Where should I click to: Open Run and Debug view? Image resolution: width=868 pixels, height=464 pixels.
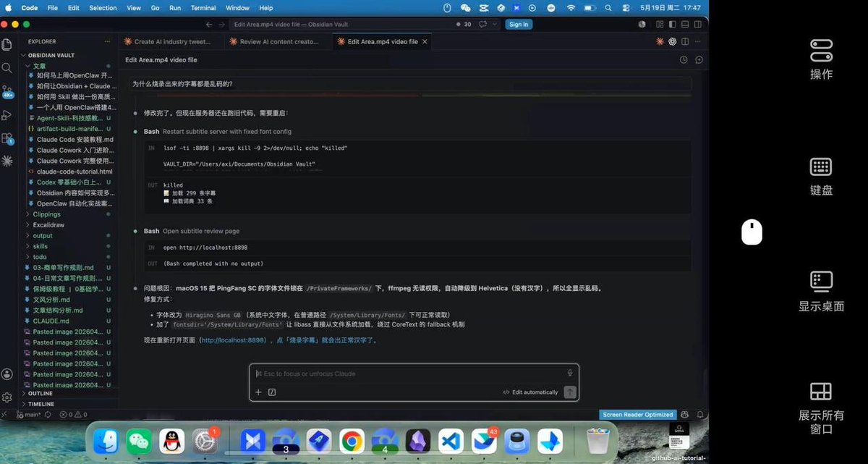coord(7,115)
